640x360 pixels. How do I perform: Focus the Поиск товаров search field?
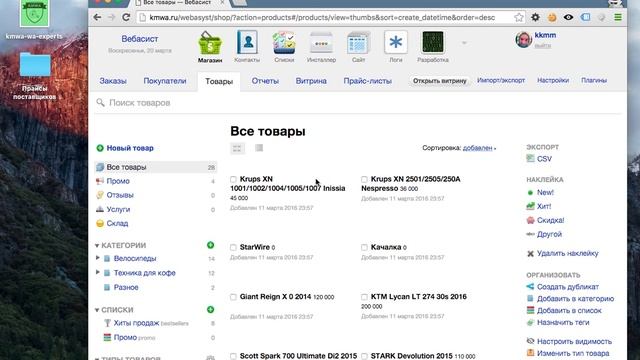pos(359,103)
